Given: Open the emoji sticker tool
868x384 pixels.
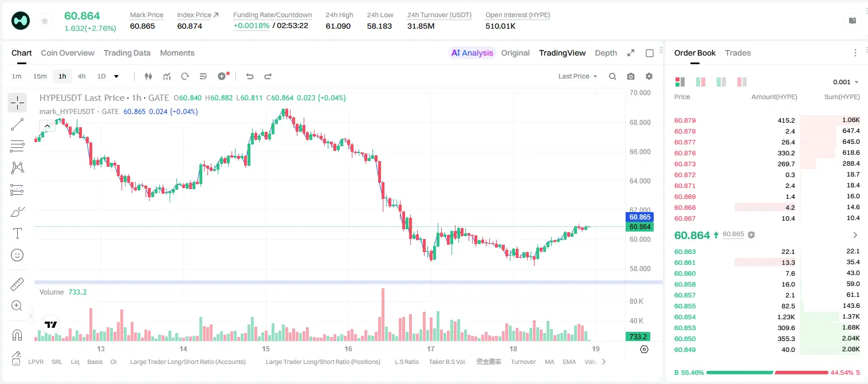Looking at the screenshot, I should [17, 255].
